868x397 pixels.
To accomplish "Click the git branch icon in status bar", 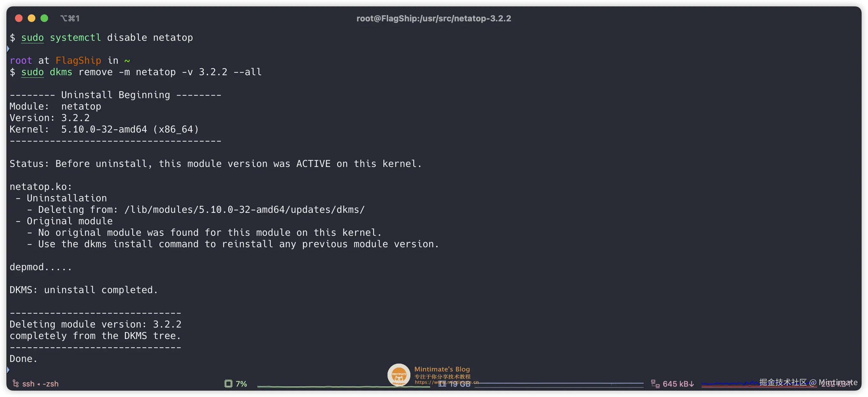I will click(x=16, y=384).
